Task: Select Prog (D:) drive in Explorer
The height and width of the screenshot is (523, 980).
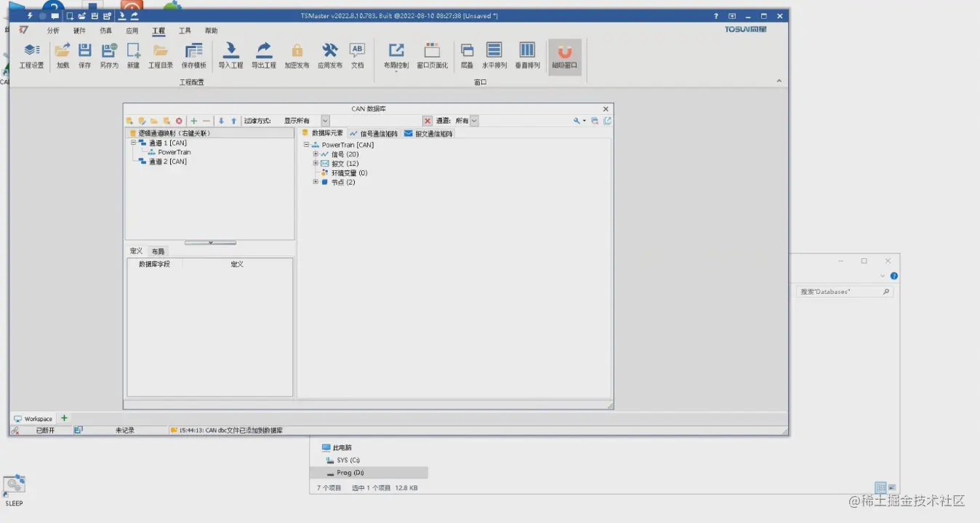Action: click(x=369, y=473)
